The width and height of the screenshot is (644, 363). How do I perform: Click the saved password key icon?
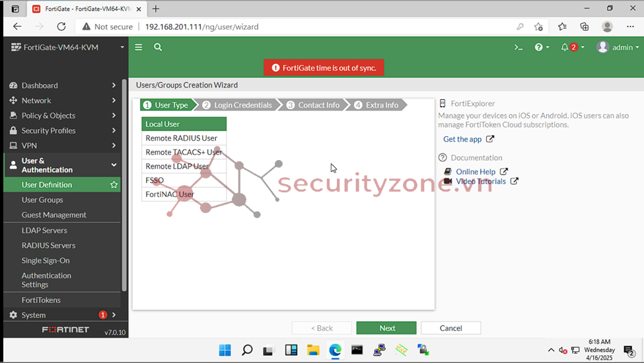(x=520, y=26)
